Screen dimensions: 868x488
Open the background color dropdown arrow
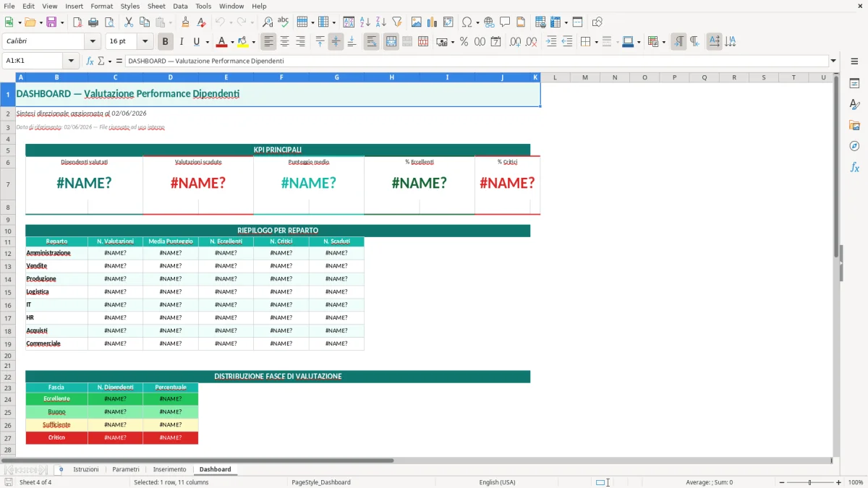click(253, 42)
